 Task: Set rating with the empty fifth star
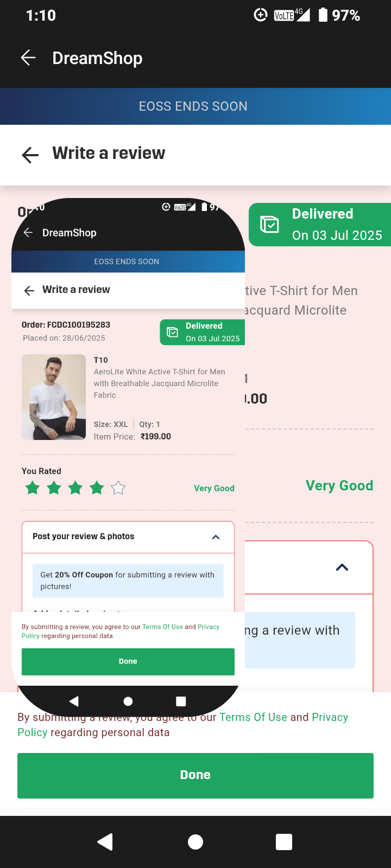[x=118, y=488]
